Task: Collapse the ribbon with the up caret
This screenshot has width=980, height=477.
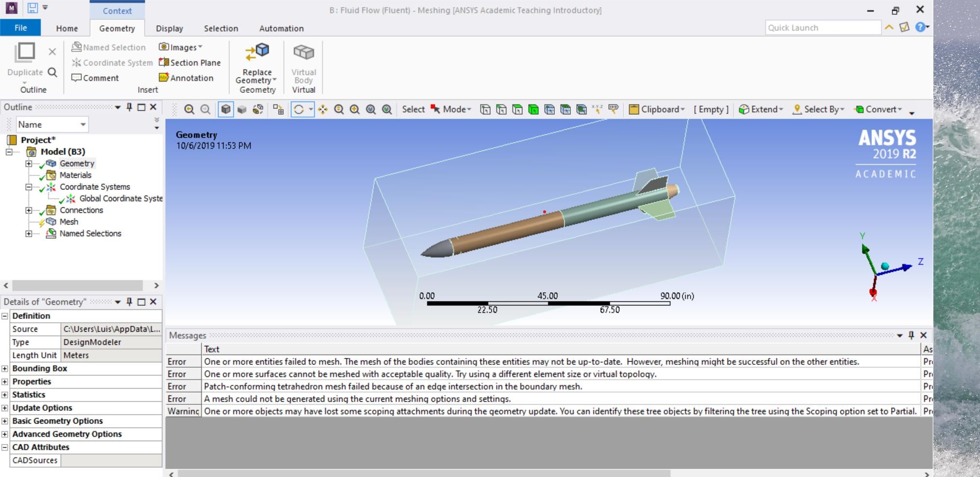Action: (x=889, y=27)
